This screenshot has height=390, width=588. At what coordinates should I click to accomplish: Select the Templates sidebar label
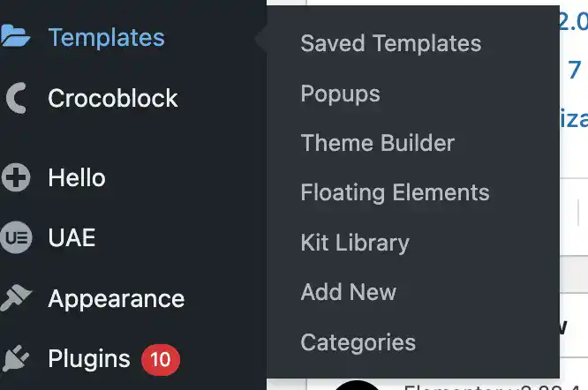point(107,37)
